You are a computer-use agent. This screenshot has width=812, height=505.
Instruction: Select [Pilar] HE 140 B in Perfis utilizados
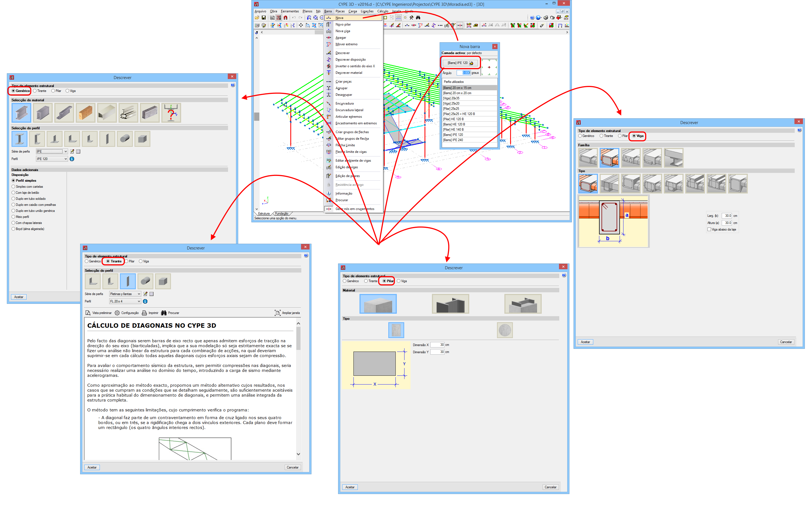pos(470,130)
